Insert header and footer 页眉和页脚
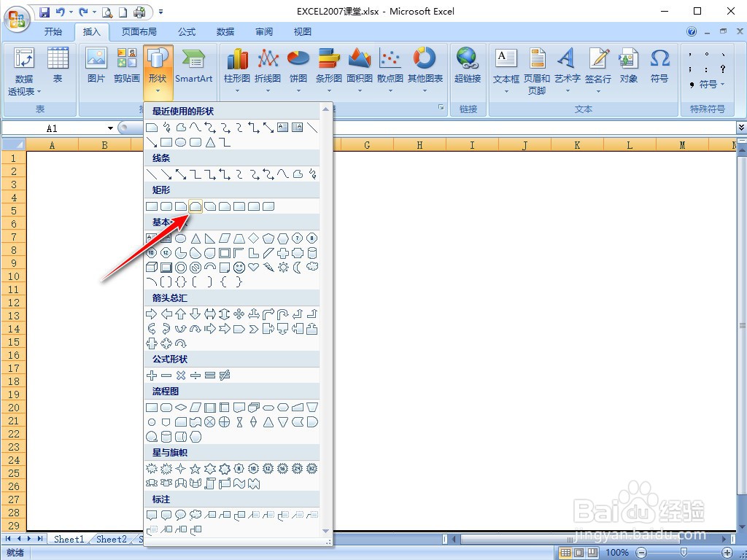Screen dimensions: 747x560 click(537, 71)
